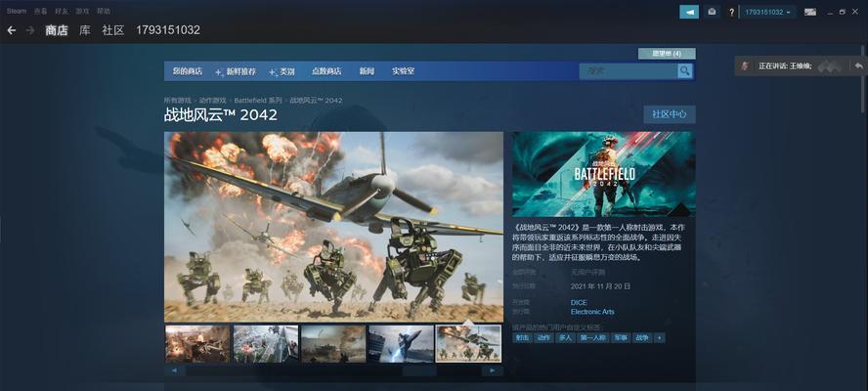Open wishlist 愿望单 (4) button
The width and height of the screenshot is (868, 391).
[667, 54]
